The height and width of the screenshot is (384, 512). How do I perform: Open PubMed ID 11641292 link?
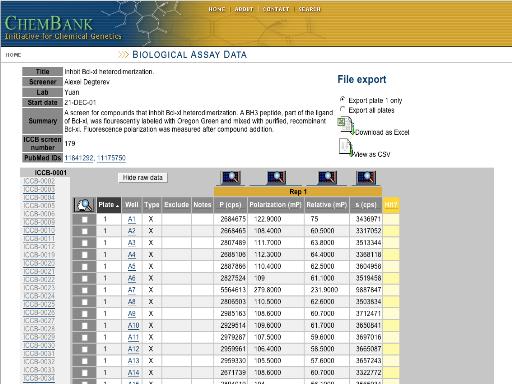click(x=79, y=158)
